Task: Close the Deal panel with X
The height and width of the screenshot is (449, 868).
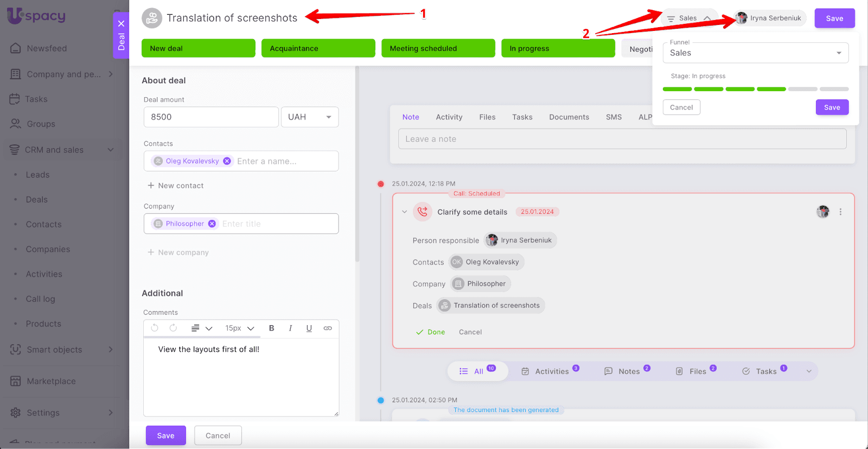Action: click(121, 23)
